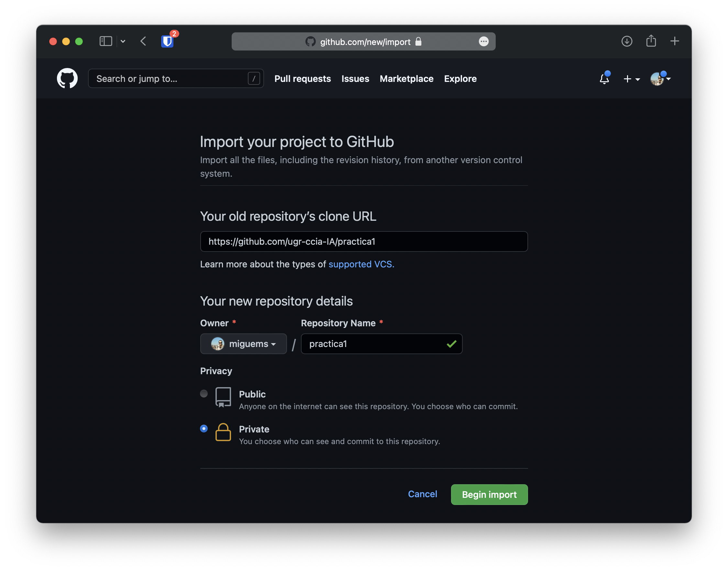
Task: Click the GitHub Octocat logo
Action: [67, 79]
